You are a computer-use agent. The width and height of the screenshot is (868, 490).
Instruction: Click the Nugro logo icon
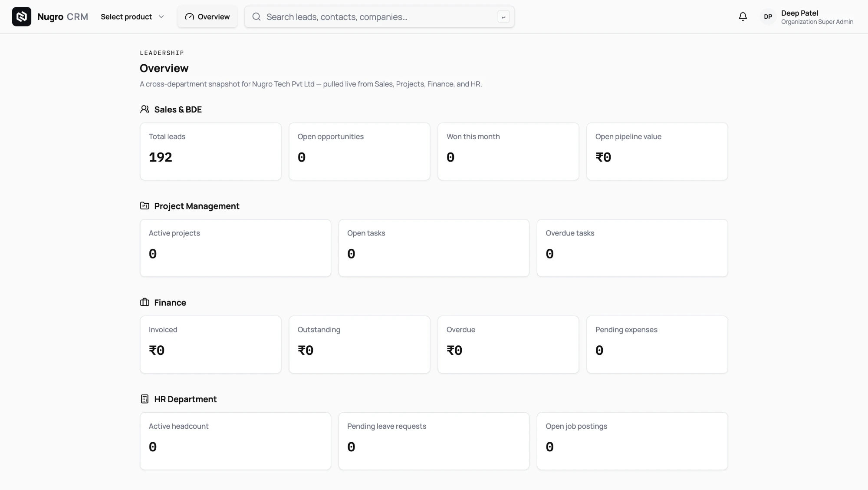[x=21, y=17]
